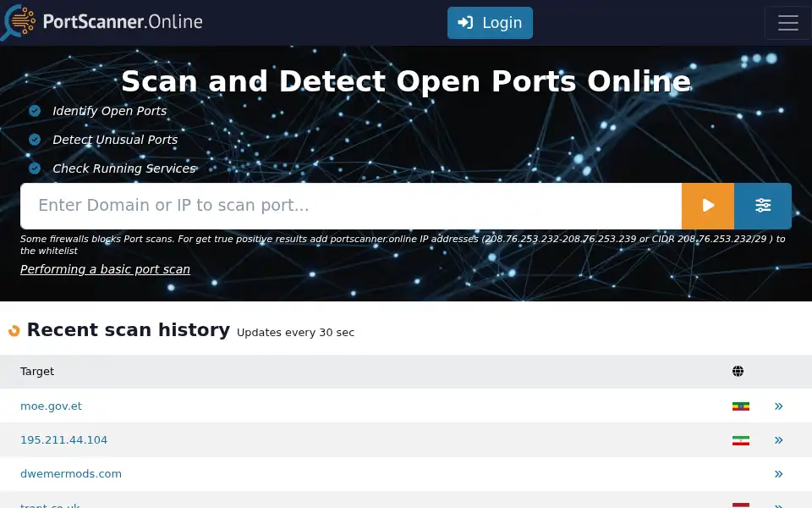
Task: Click checkmark beside Identify Open Ports
Action: pos(35,111)
